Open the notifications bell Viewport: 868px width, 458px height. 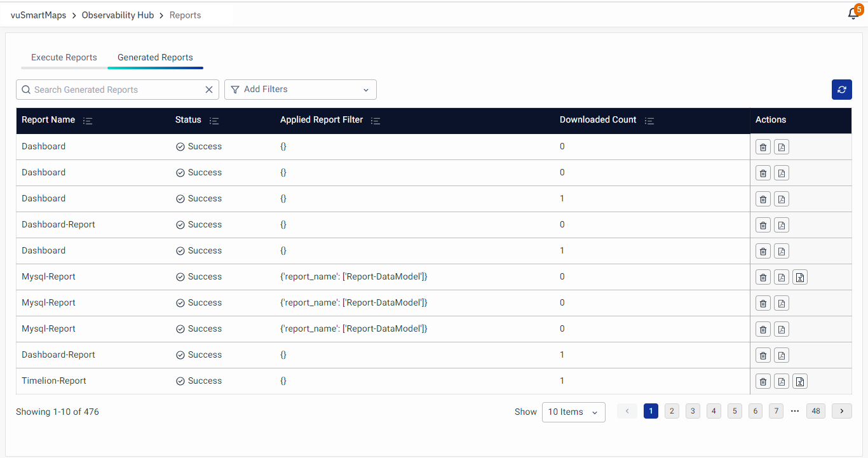pyautogui.click(x=853, y=14)
